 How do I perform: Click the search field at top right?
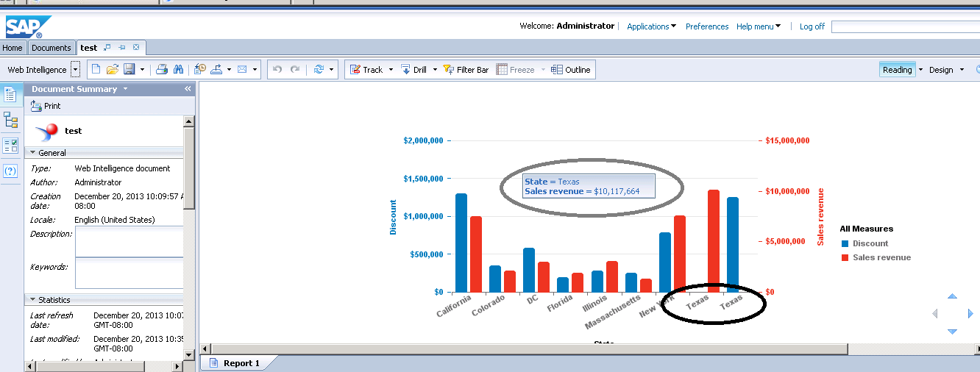point(905,26)
